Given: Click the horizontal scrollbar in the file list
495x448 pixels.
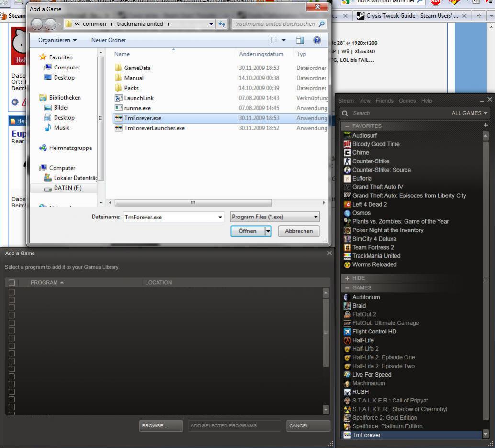Looking at the screenshot, I should point(193,203).
